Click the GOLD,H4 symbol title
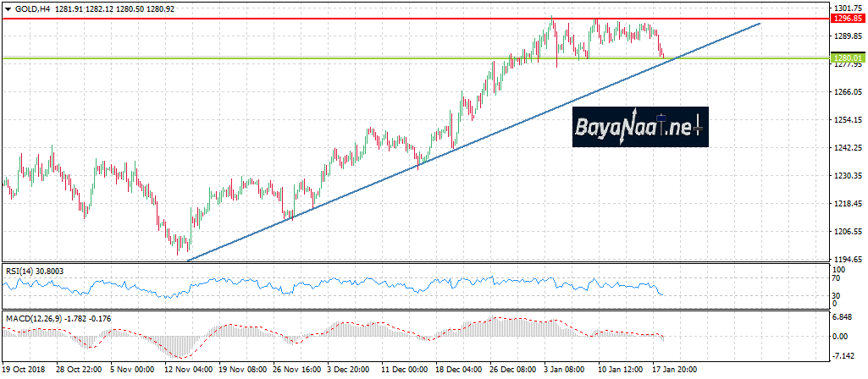 point(32,7)
